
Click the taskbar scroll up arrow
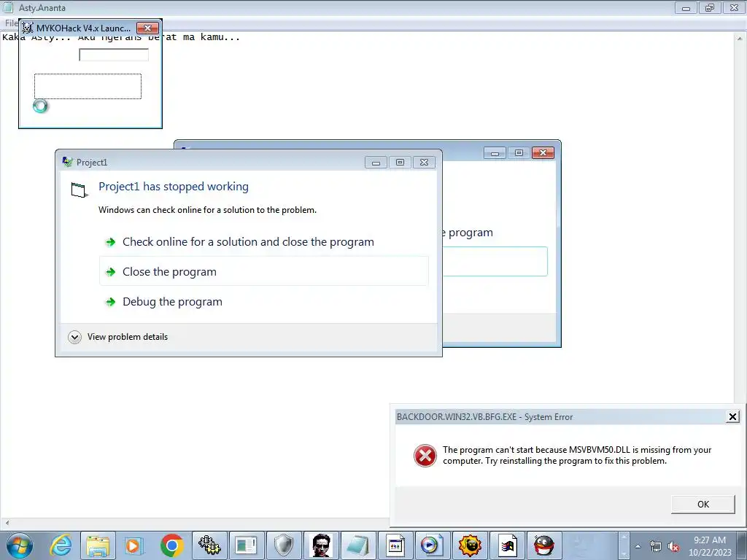tap(624, 537)
